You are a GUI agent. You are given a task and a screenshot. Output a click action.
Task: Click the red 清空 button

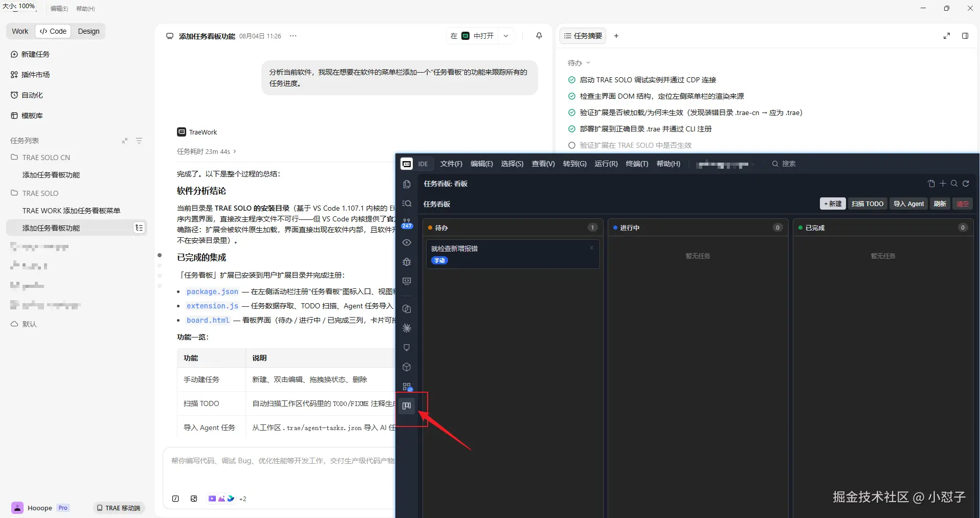pos(963,204)
